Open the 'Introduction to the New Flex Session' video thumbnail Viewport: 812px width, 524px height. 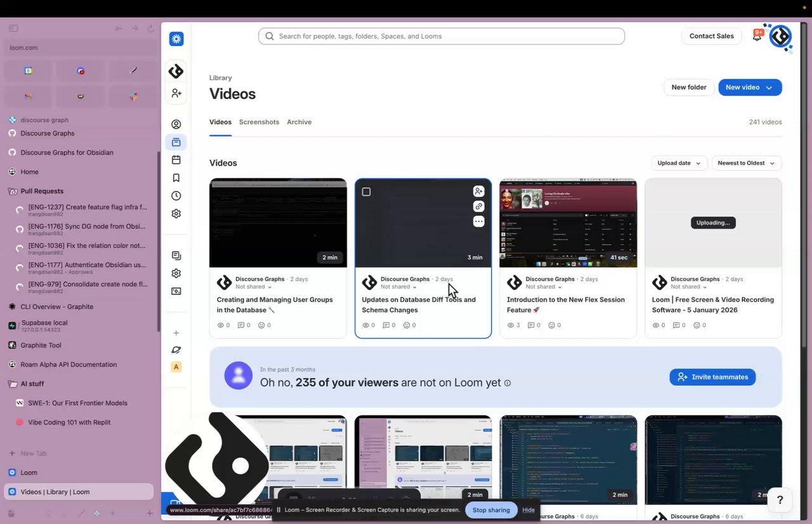(568, 223)
